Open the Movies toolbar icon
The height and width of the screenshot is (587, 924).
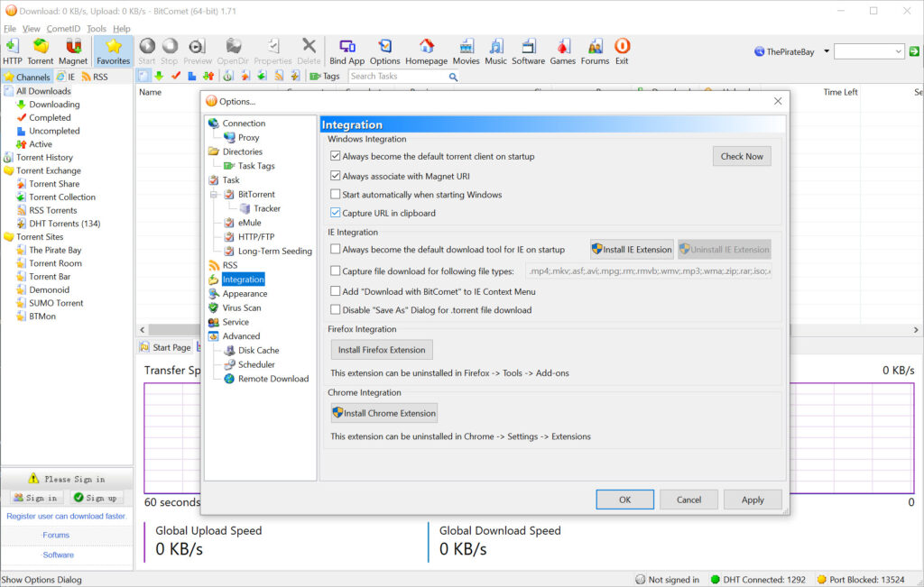[x=466, y=51]
